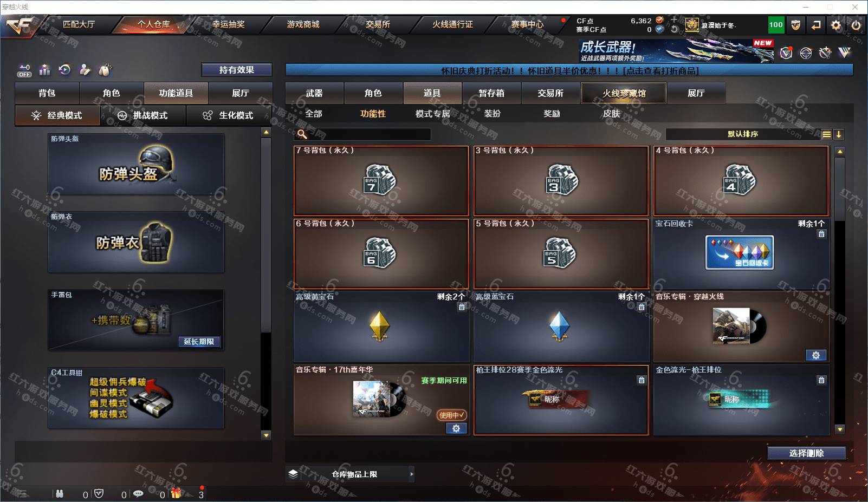Click the mouse icon above 背包 tab
This screenshot has width=868, height=502.
(105, 70)
